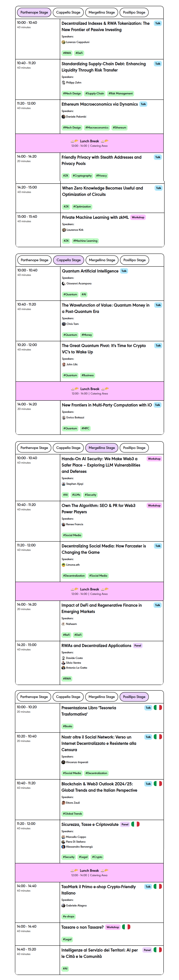Open 'Quantum Artificial Intelligence' session title
This screenshot has width=179, height=980.
[x=90, y=271]
